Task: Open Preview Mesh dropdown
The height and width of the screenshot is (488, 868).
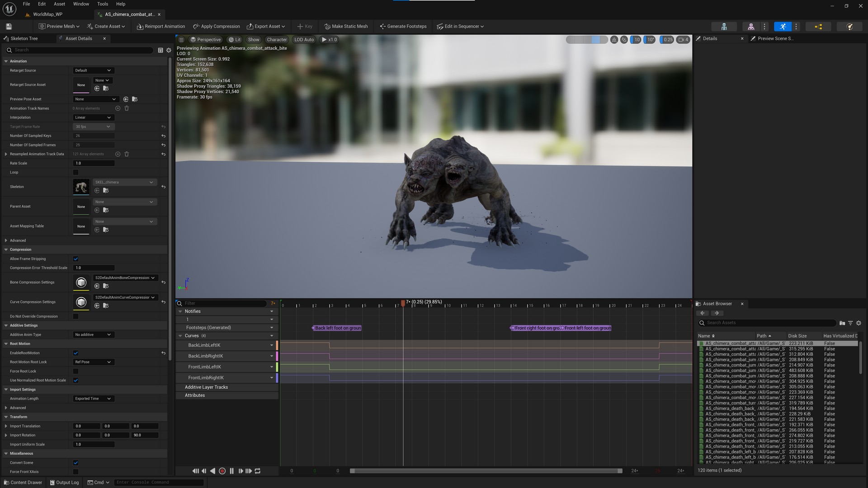Action: coord(59,26)
